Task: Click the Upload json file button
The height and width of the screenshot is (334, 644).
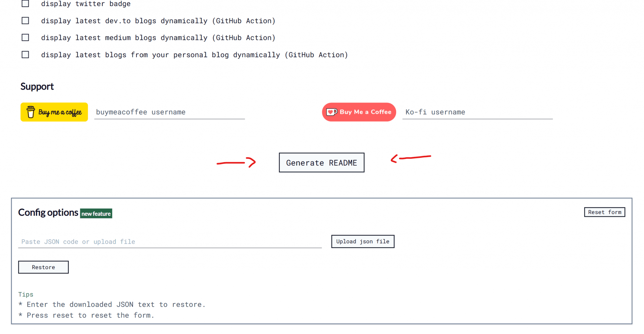Action: coord(363,241)
